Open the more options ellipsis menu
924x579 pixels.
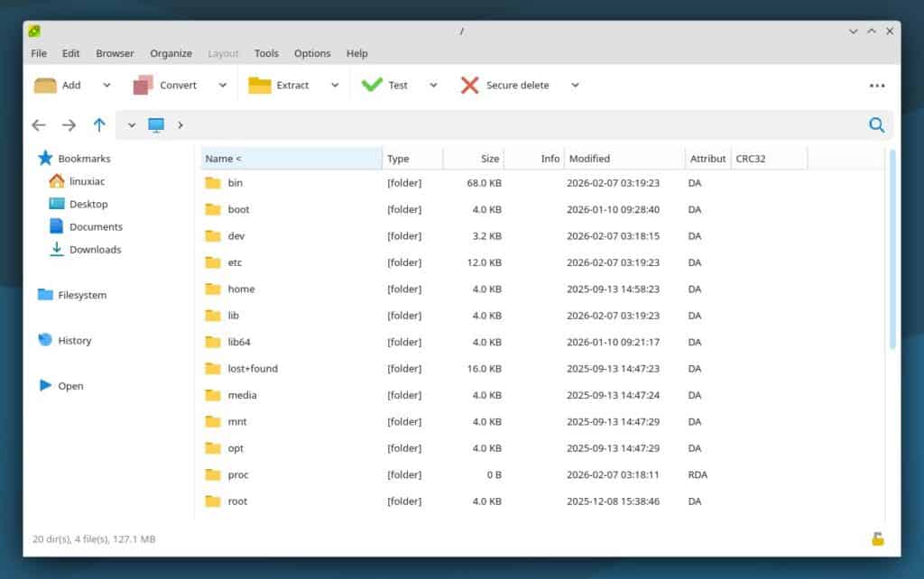pos(876,85)
